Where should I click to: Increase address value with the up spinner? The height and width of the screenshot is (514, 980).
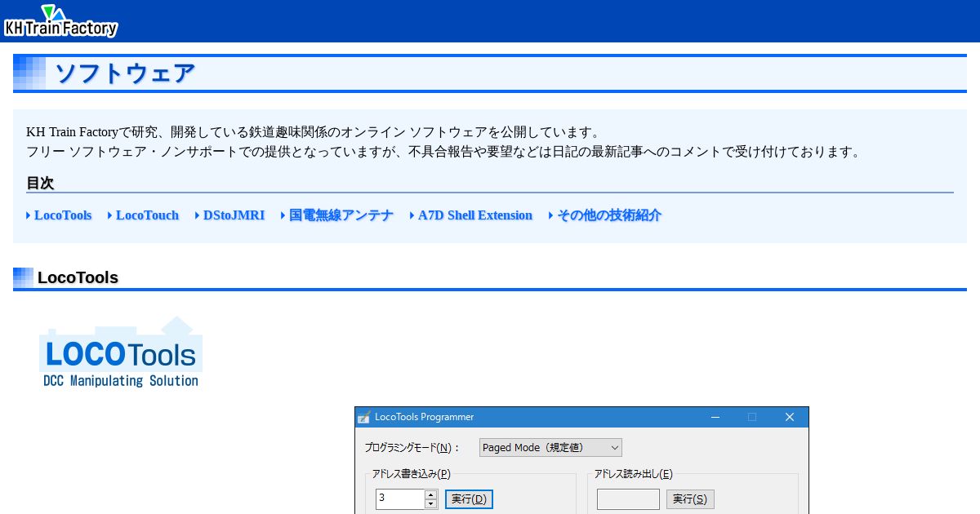(431, 494)
